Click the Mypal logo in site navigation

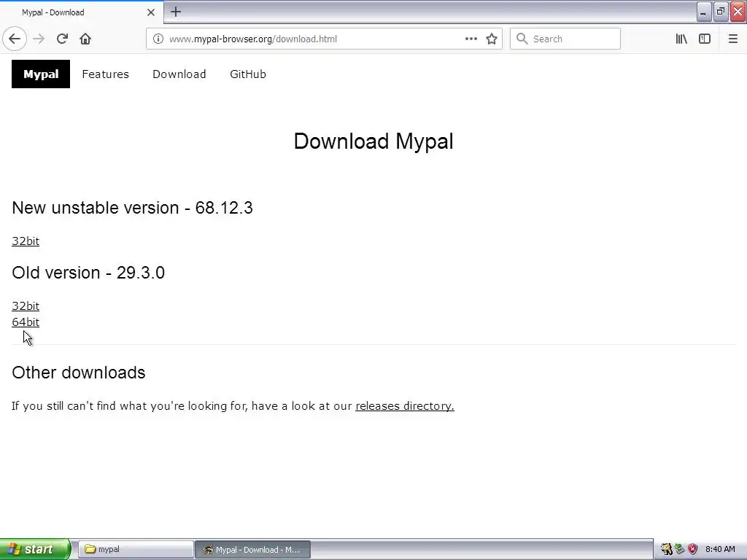click(x=41, y=74)
